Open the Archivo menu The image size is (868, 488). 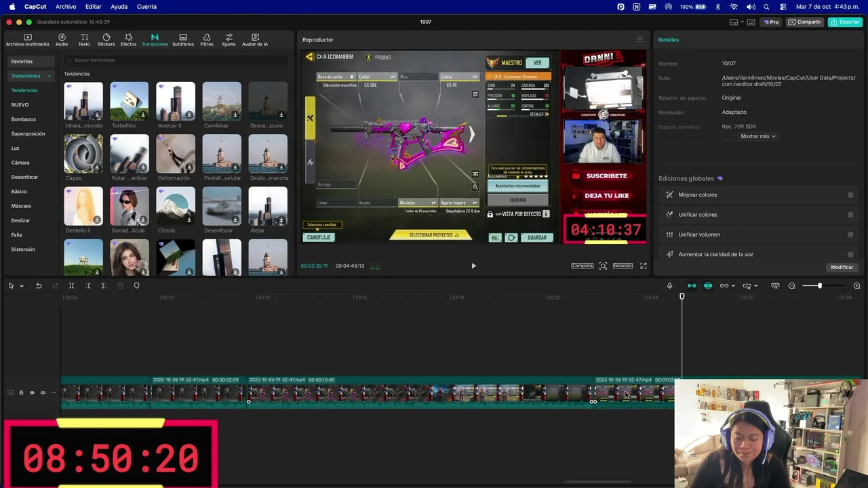pyautogui.click(x=66, y=7)
